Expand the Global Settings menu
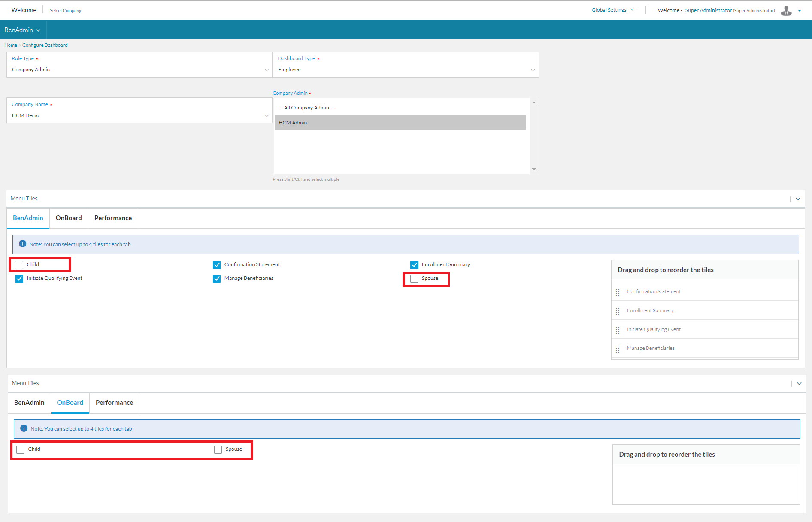The image size is (812, 522). click(612, 10)
